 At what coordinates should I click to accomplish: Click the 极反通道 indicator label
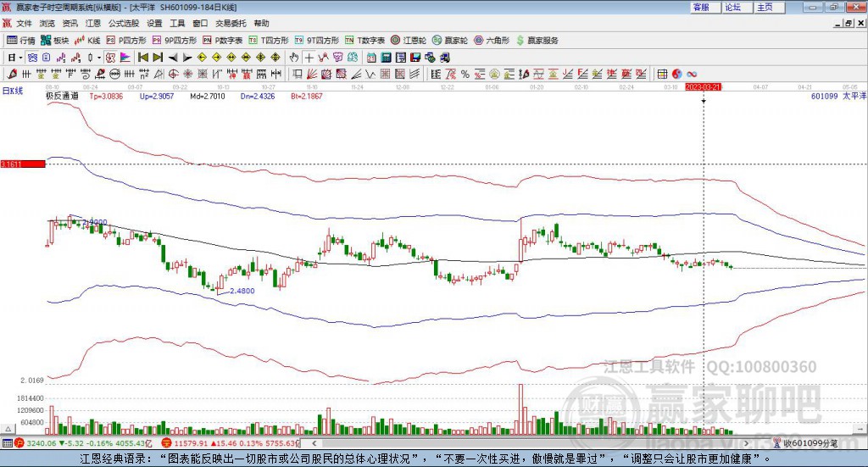click(62, 97)
